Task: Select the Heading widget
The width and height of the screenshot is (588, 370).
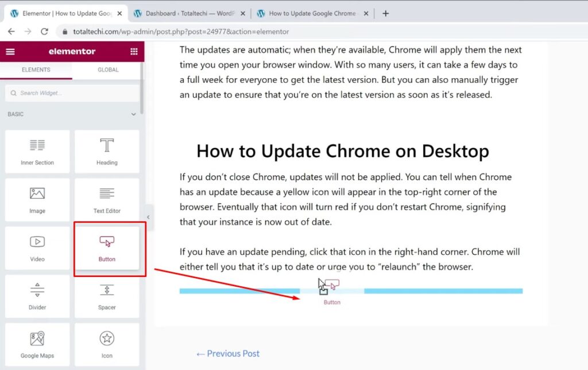Action: coord(107,151)
